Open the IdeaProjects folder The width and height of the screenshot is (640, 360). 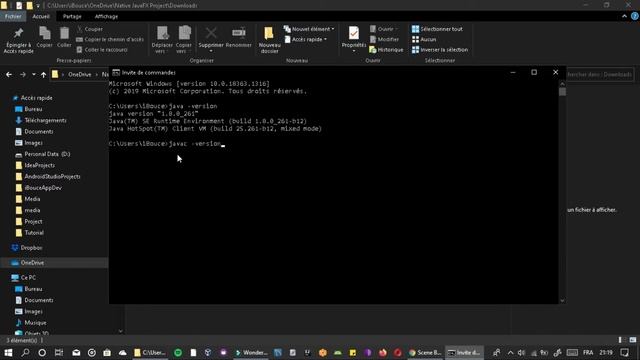[40, 165]
